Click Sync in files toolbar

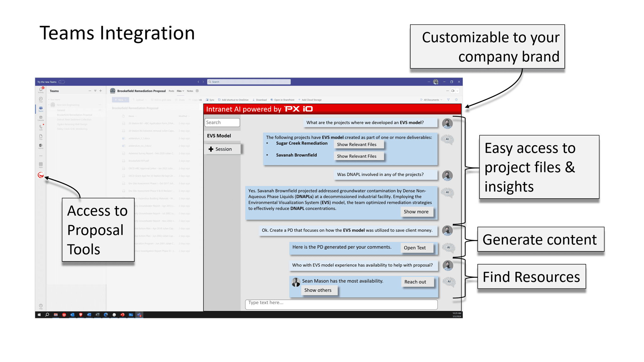click(210, 100)
